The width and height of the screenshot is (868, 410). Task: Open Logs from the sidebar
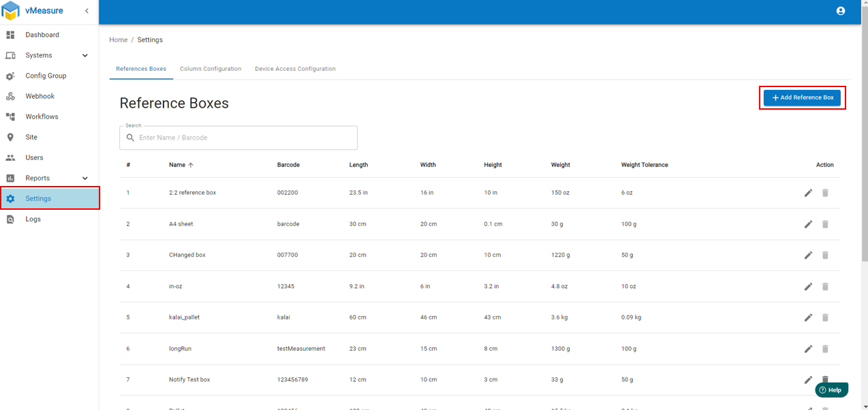(x=33, y=219)
